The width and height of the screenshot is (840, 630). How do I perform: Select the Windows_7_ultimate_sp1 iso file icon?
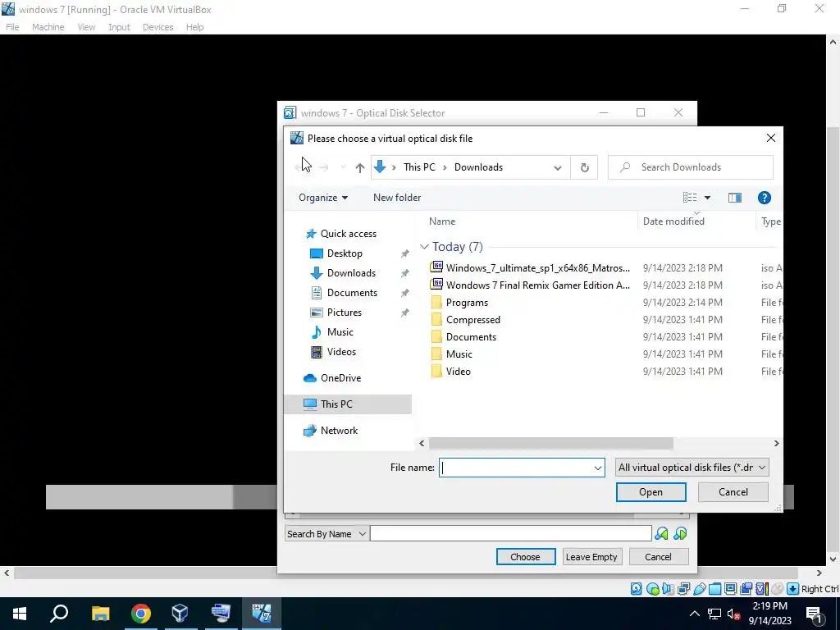(436, 267)
